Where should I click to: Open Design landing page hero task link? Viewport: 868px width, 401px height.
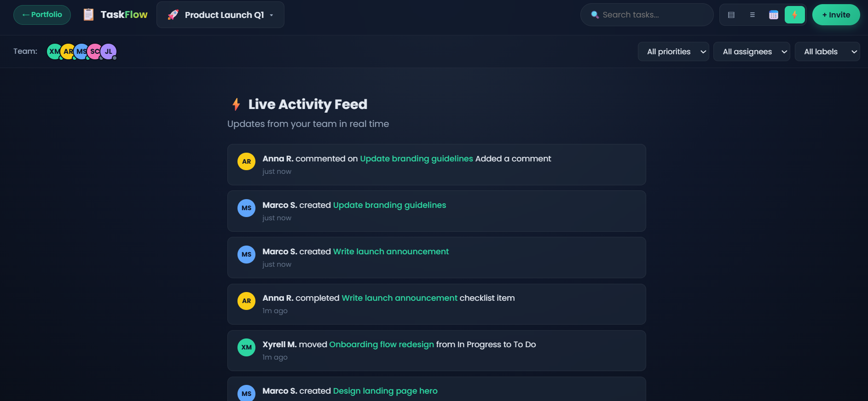(x=385, y=391)
